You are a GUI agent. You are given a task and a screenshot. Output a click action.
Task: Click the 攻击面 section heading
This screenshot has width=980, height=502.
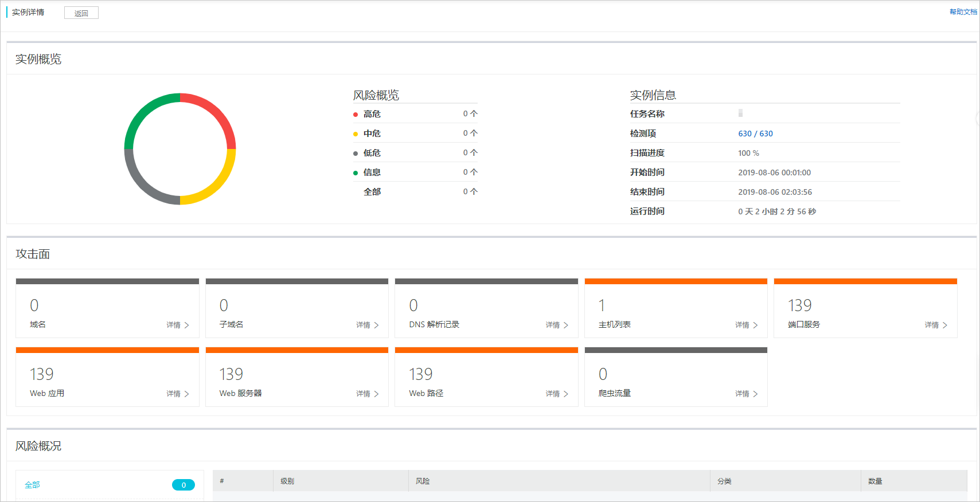pos(33,254)
